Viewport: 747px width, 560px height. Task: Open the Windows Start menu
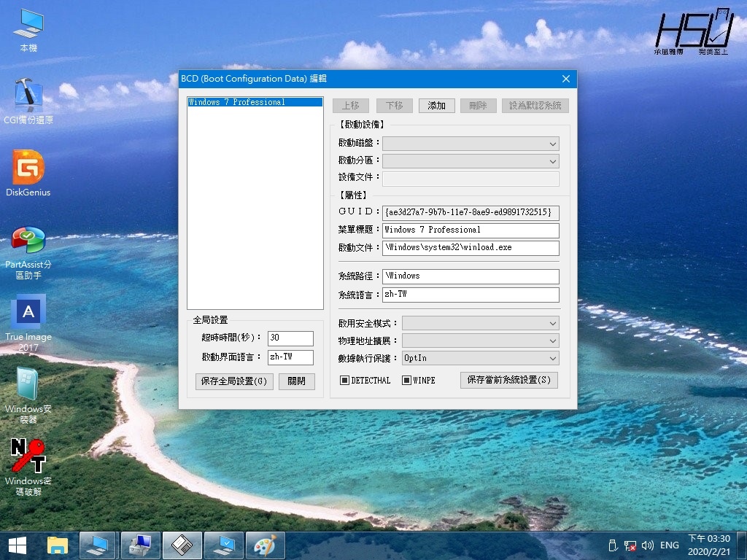point(18,545)
